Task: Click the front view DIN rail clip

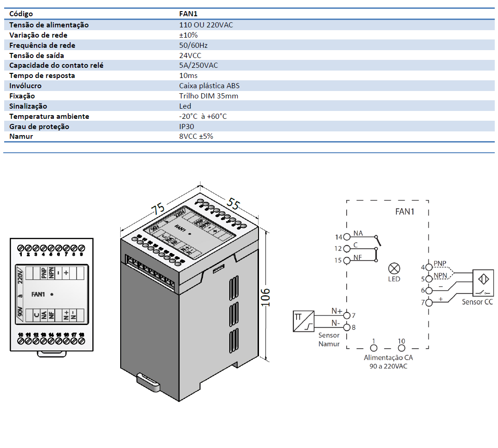Action: [x=51, y=354]
